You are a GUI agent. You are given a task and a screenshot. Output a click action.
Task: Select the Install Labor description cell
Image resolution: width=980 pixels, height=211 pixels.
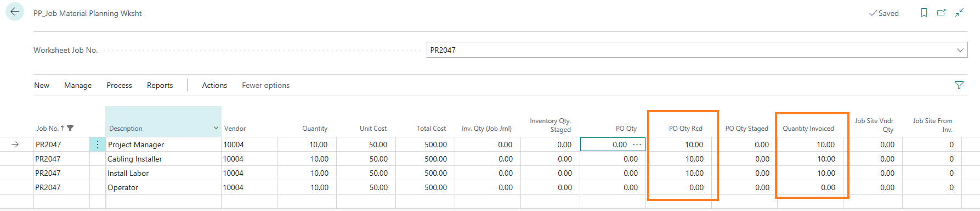[x=163, y=173]
